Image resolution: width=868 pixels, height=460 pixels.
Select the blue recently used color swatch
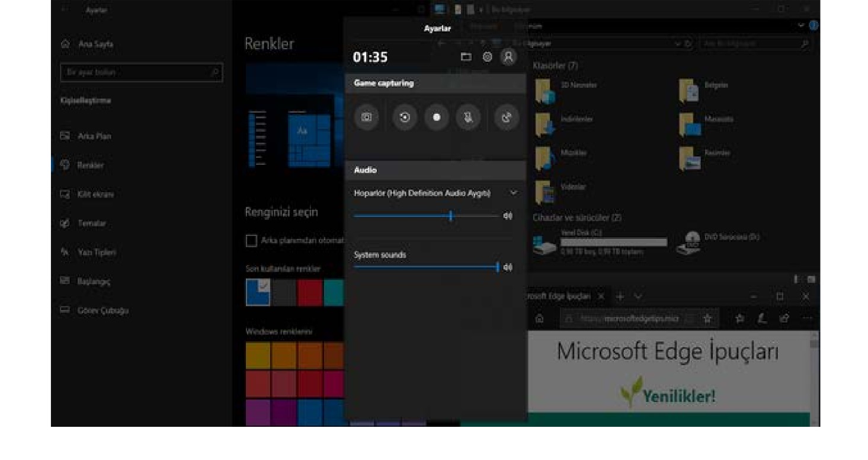258,293
